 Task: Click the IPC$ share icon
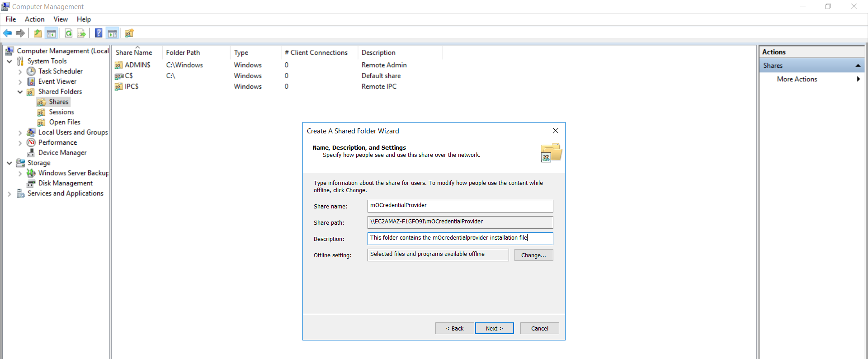pos(119,87)
